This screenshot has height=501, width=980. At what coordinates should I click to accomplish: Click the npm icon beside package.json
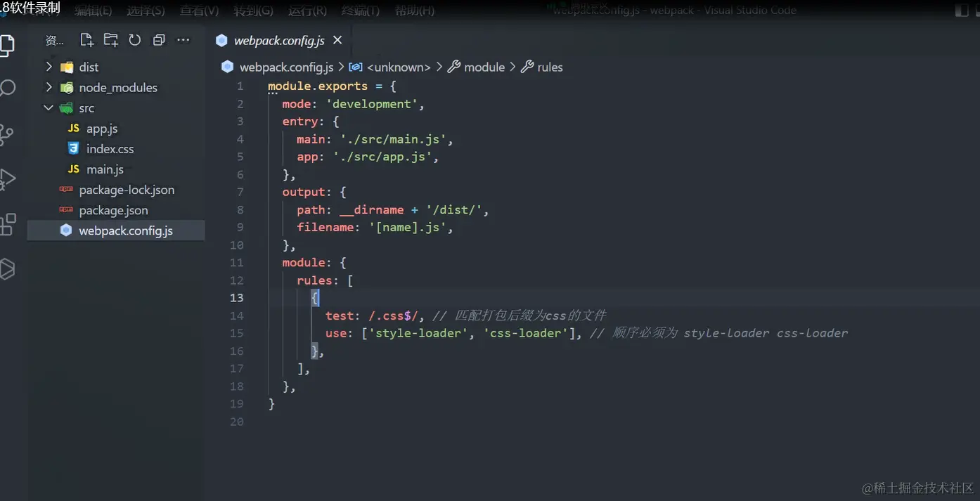point(66,209)
